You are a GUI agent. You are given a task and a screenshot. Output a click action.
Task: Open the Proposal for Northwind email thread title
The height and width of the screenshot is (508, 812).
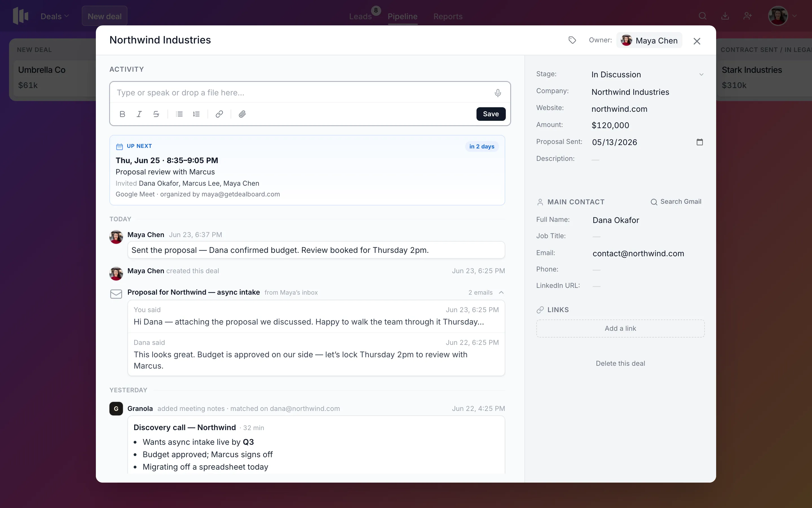click(194, 292)
